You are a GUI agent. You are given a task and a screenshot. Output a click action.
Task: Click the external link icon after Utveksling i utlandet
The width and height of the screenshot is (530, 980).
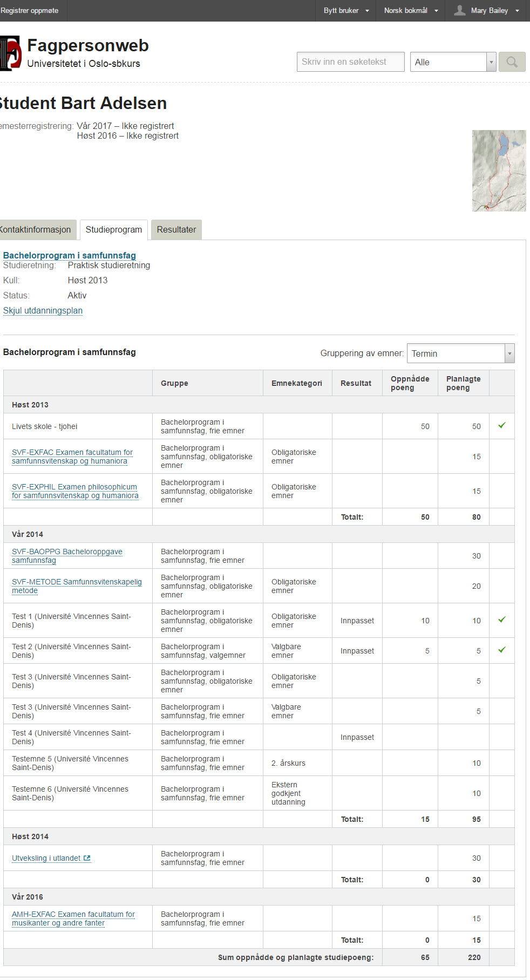[x=87, y=858]
